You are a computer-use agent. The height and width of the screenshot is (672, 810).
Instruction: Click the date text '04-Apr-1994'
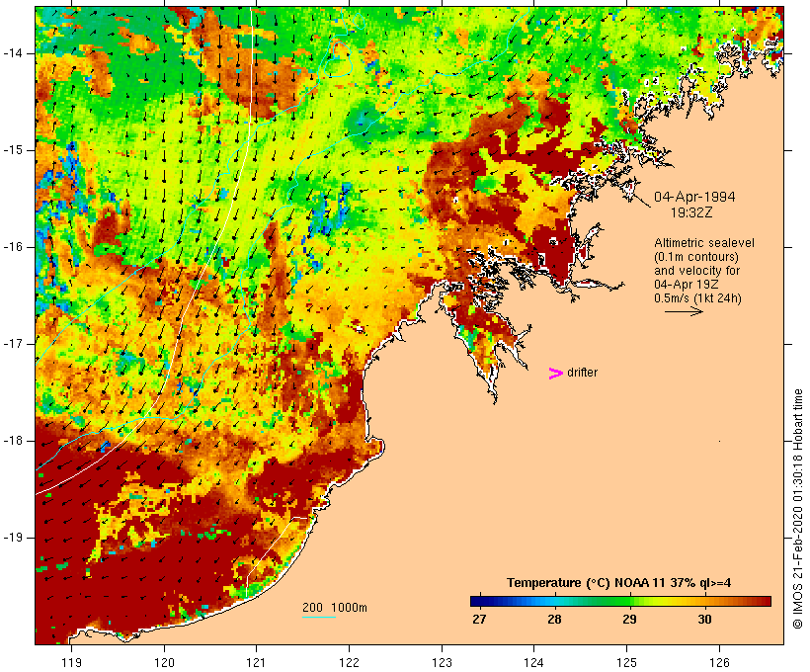tap(694, 197)
